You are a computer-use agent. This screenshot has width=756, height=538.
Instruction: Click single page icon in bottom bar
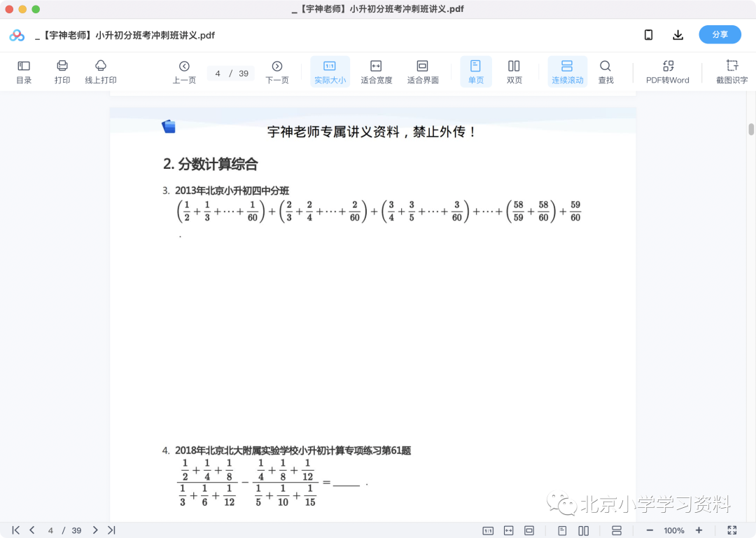point(562,531)
